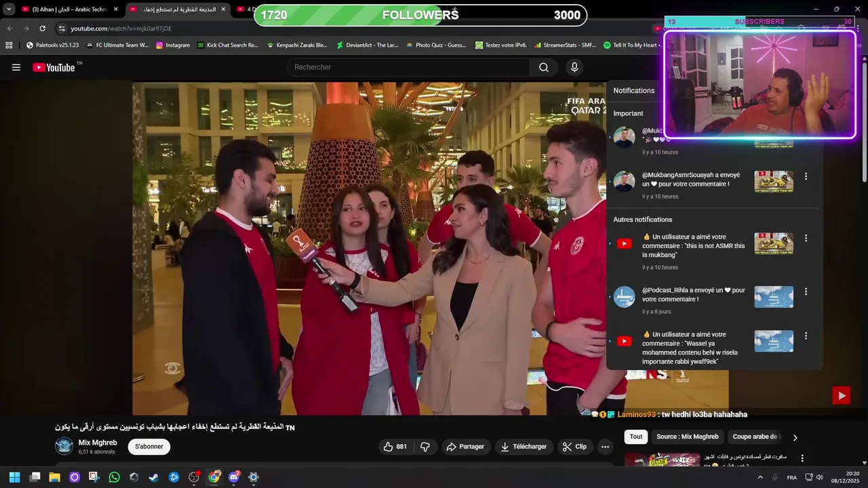Open options for first recommended video
Screen dimensions: 868x488
pyautogui.click(x=802, y=459)
